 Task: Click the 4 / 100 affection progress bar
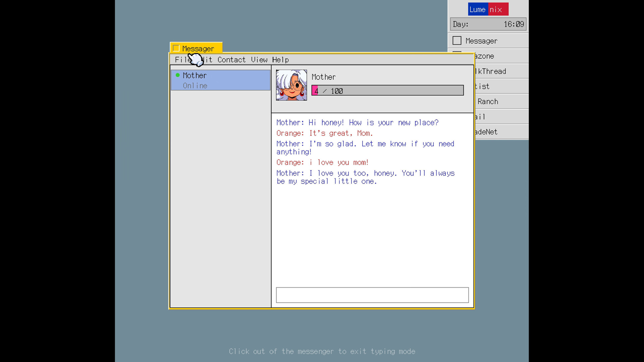(x=387, y=90)
